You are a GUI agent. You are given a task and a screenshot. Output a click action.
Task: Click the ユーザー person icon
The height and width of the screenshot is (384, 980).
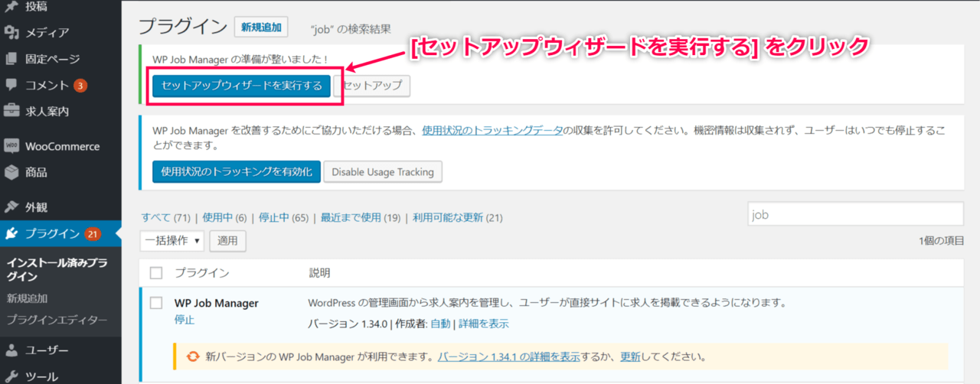click(x=11, y=351)
